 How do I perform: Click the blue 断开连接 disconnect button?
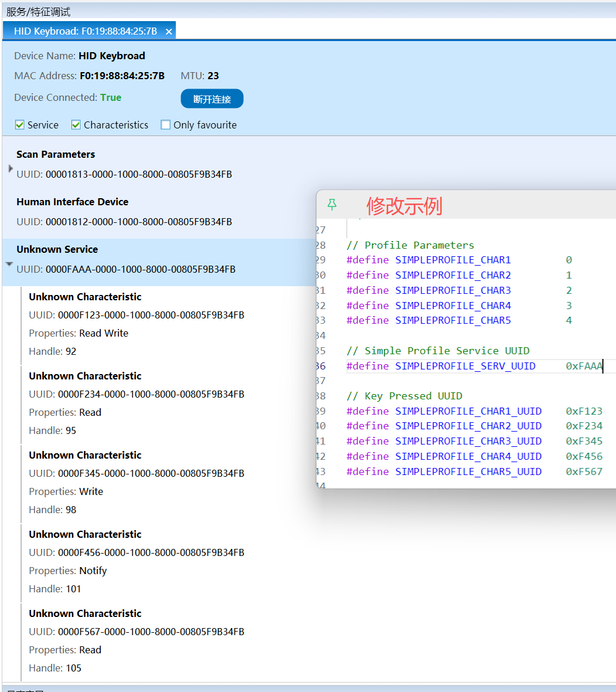(212, 99)
